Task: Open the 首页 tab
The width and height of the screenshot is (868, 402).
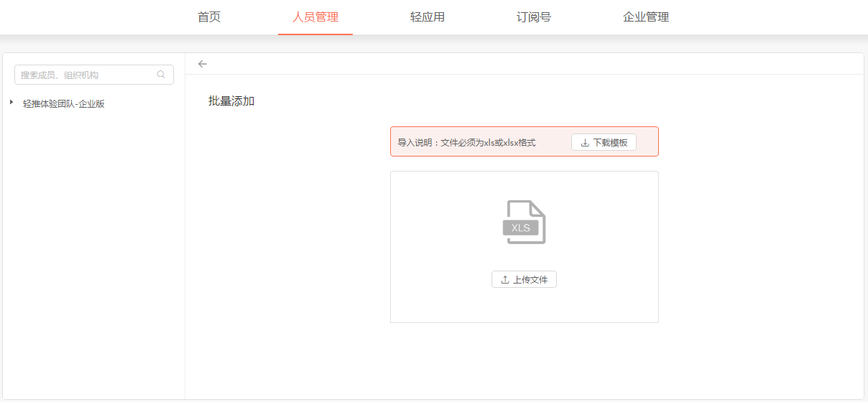Action: coord(209,17)
